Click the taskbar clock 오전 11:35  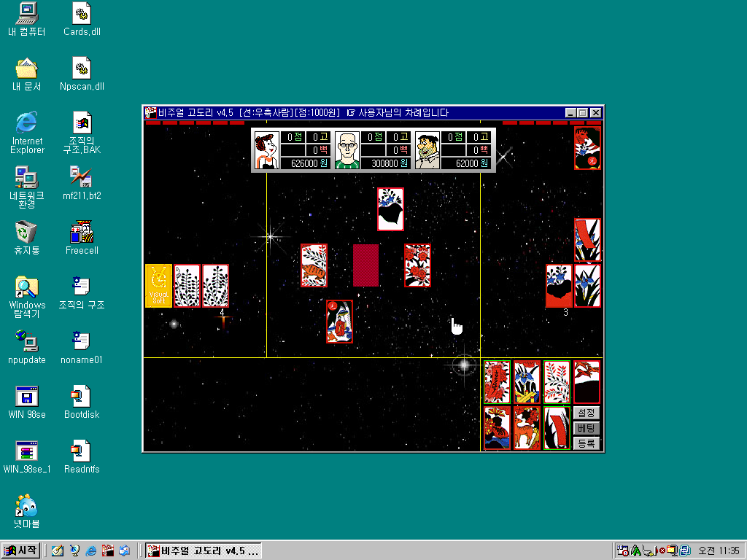coord(719,551)
